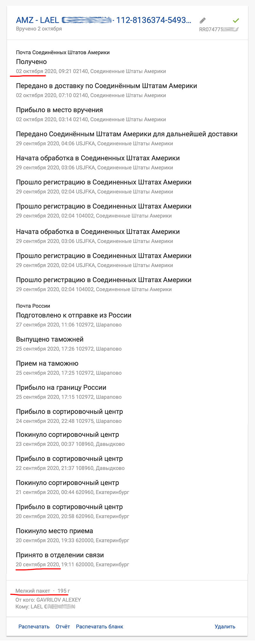Click the Удалить button
This screenshot has width=255, height=644.
pyautogui.click(x=225, y=626)
